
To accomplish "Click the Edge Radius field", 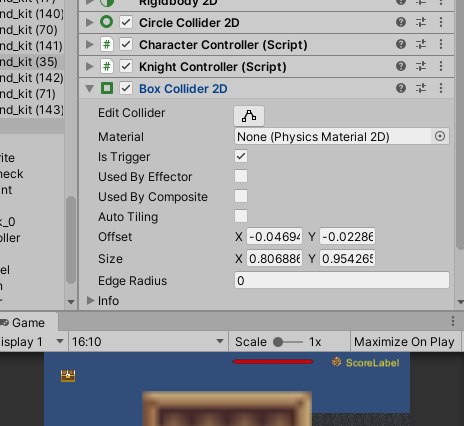I will point(342,280).
